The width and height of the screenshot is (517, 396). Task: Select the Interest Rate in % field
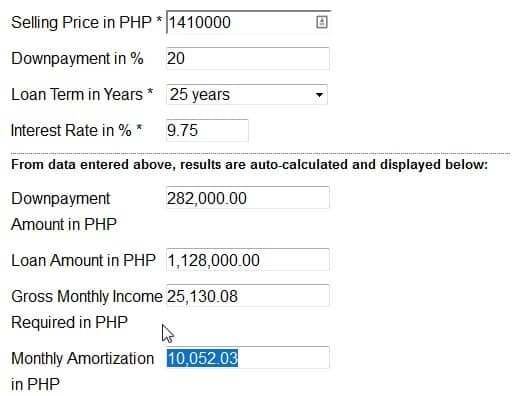[x=207, y=130]
